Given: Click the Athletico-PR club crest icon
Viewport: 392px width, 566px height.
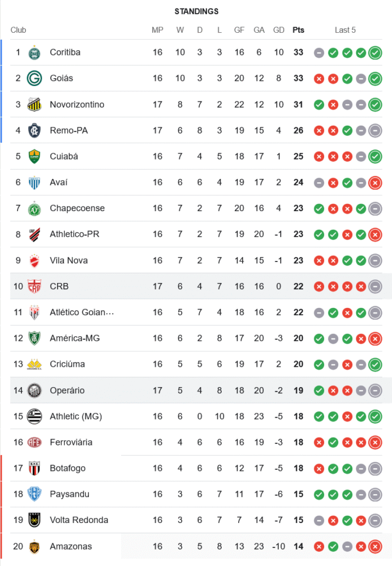Looking at the screenshot, I should [x=35, y=234].
